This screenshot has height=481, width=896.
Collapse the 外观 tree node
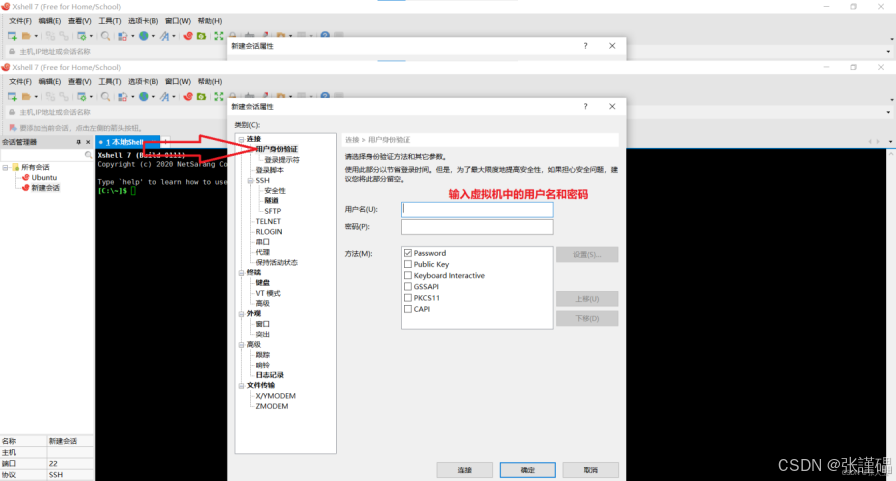242,314
